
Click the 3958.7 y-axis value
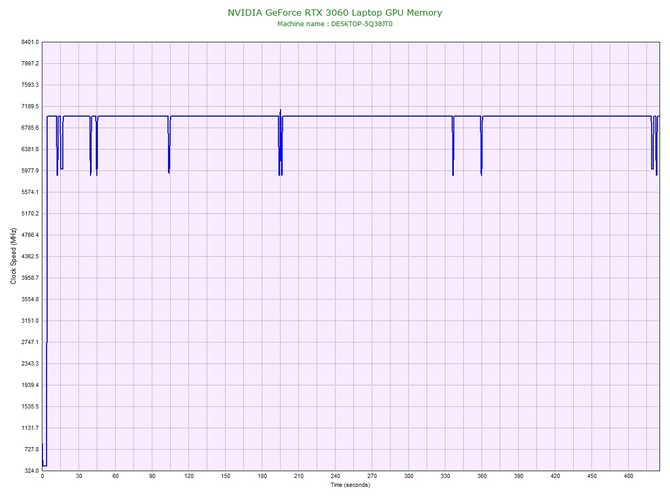[30, 278]
